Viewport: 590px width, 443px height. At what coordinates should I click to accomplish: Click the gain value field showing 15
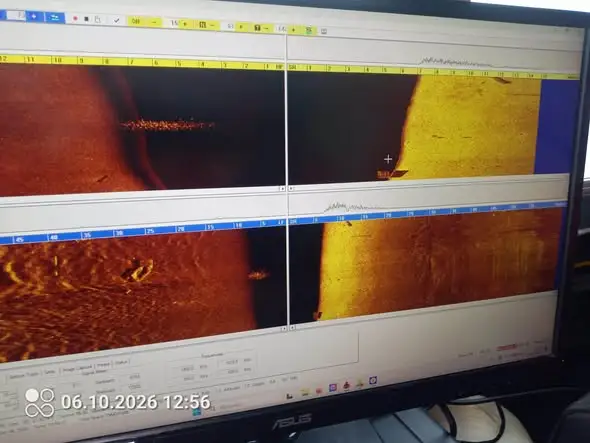click(x=173, y=23)
